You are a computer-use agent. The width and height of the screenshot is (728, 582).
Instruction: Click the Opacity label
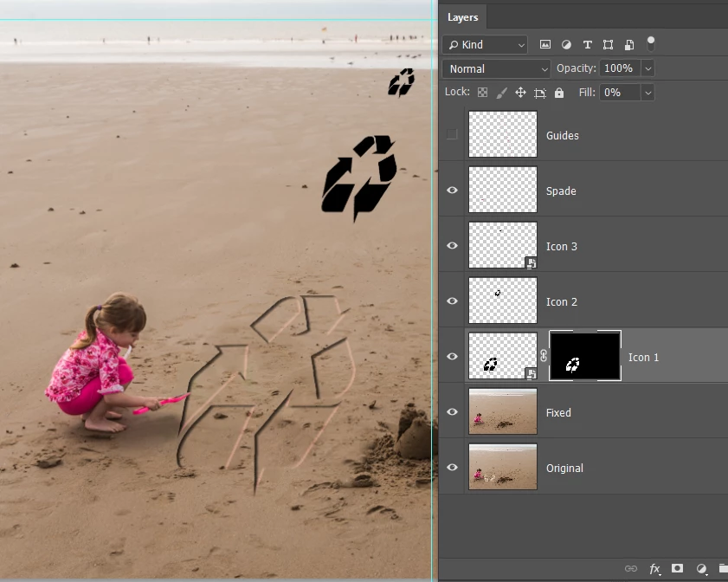pos(577,68)
